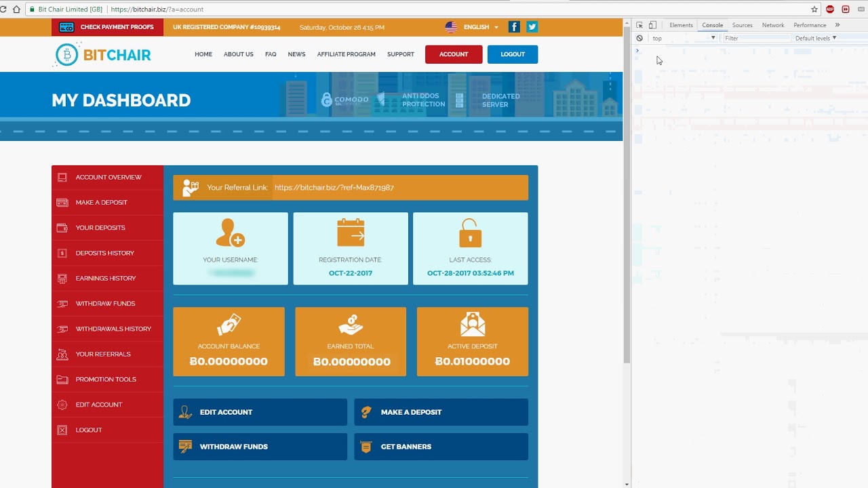
Task: Click the console Filter input field
Action: click(x=756, y=39)
